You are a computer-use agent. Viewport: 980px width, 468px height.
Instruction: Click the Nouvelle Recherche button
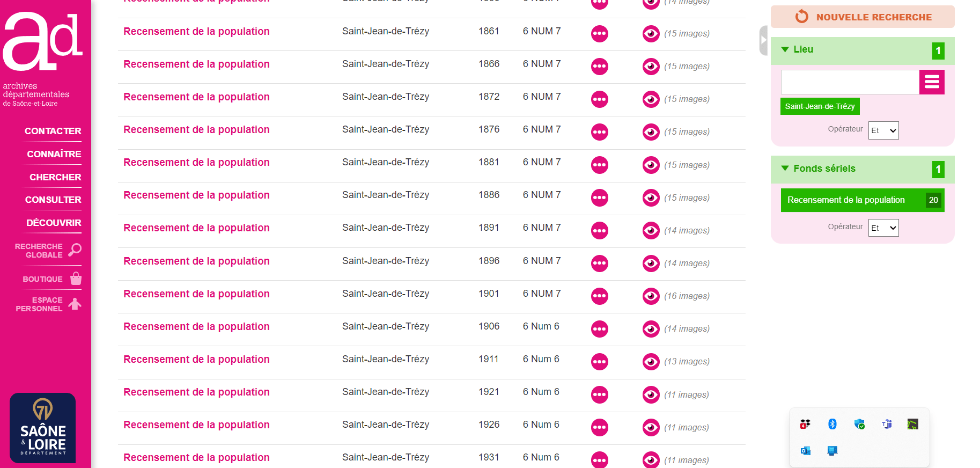click(x=863, y=17)
